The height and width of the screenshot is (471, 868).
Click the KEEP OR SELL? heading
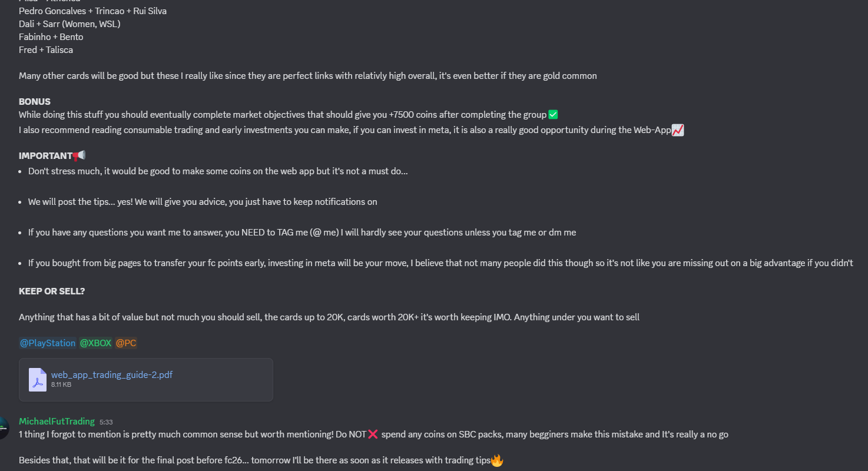(x=52, y=291)
